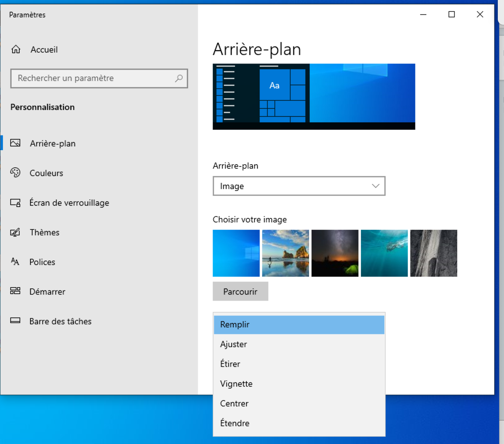Select Centrer fit option
The height and width of the screenshot is (444, 504).
coord(299,403)
